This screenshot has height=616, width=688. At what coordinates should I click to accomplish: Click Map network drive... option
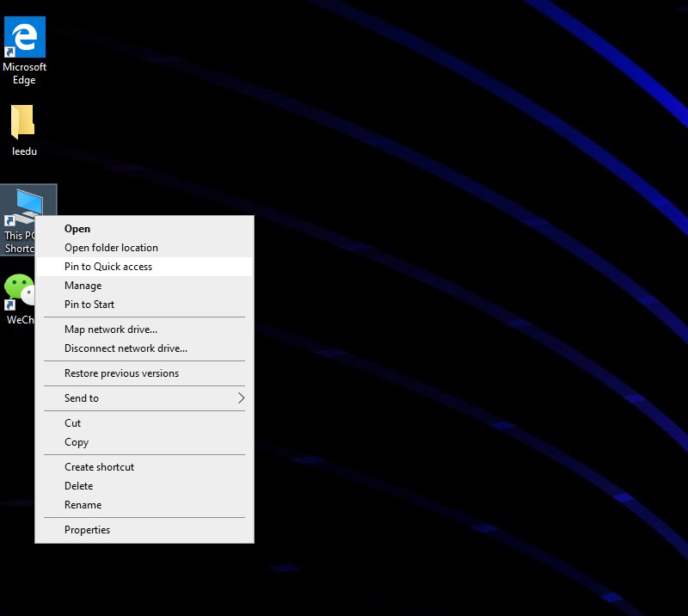click(111, 330)
